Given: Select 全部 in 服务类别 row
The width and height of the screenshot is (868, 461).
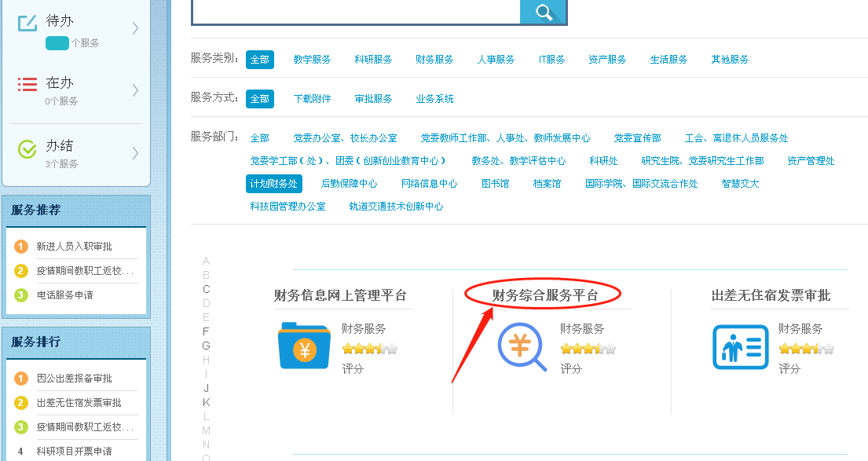Looking at the screenshot, I should tap(260, 59).
